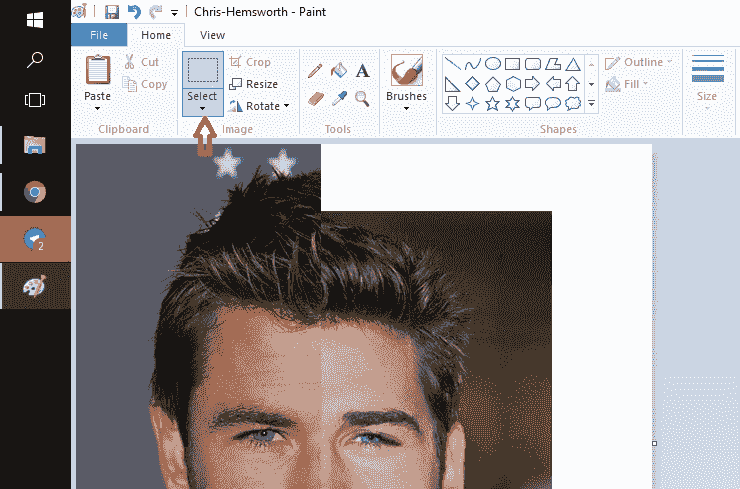This screenshot has height=489, width=740.
Task: Click the Cut button
Action: (x=142, y=62)
